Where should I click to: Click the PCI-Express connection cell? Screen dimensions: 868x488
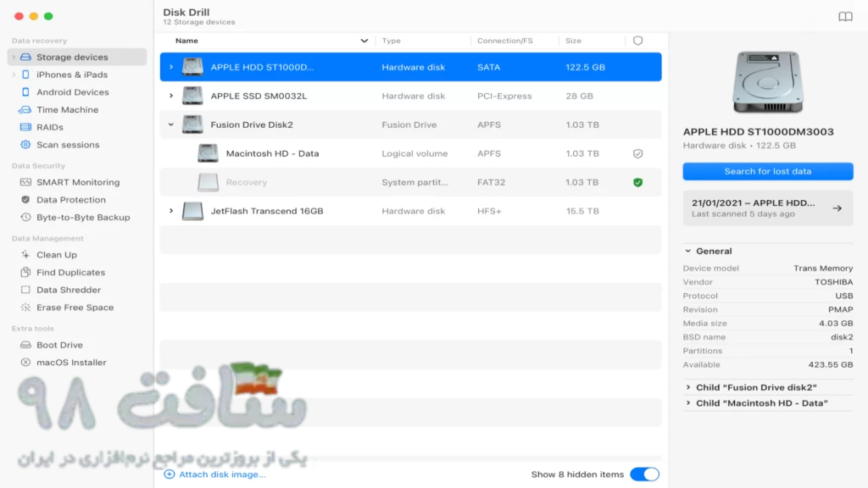pos(504,96)
